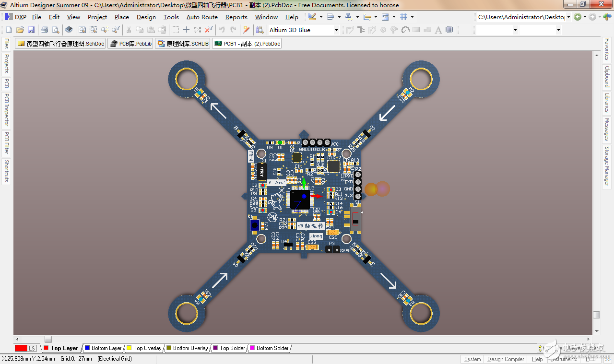Viewport: 614px width, 364px height.
Task: Click the Place Component chip icon
Action: click(449, 30)
